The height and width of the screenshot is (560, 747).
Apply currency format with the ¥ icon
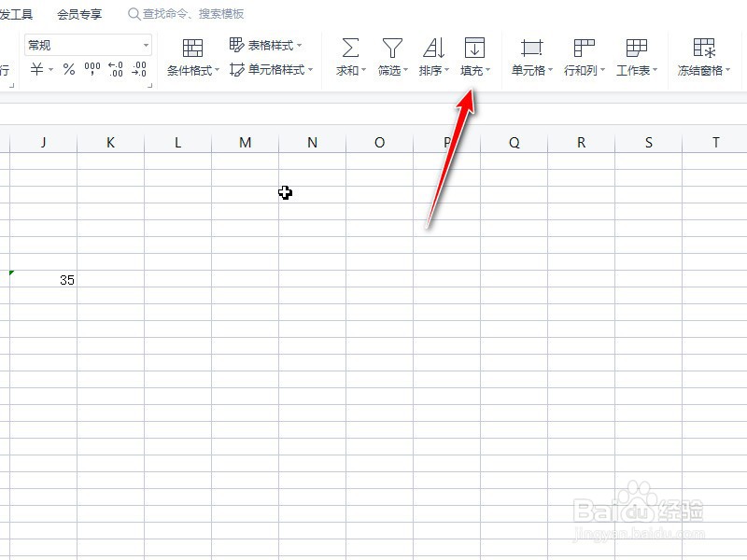coord(36,69)
